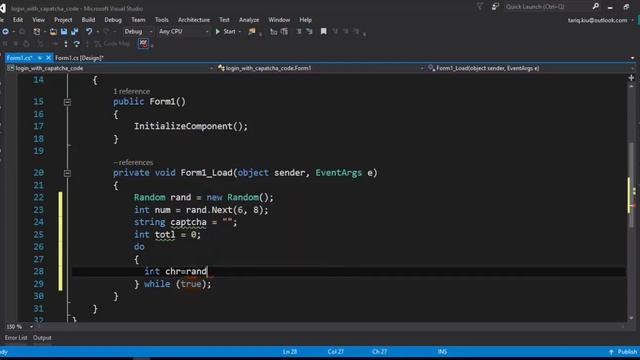Image resolution: width=640 pixels, height=360 pixels.
Task: Open the Analyze menu
Action: [249, 20]
